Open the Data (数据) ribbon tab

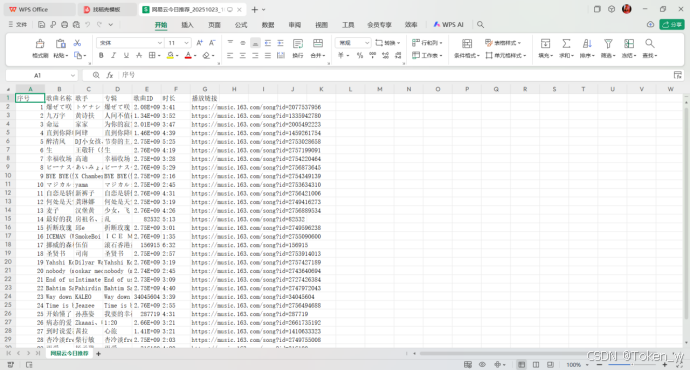(268, 25)
